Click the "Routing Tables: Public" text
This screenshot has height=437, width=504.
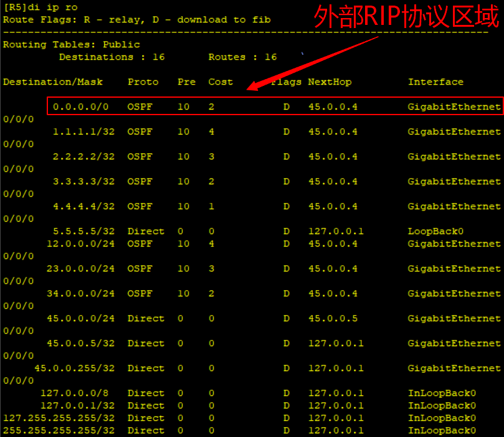click(72, 45)
